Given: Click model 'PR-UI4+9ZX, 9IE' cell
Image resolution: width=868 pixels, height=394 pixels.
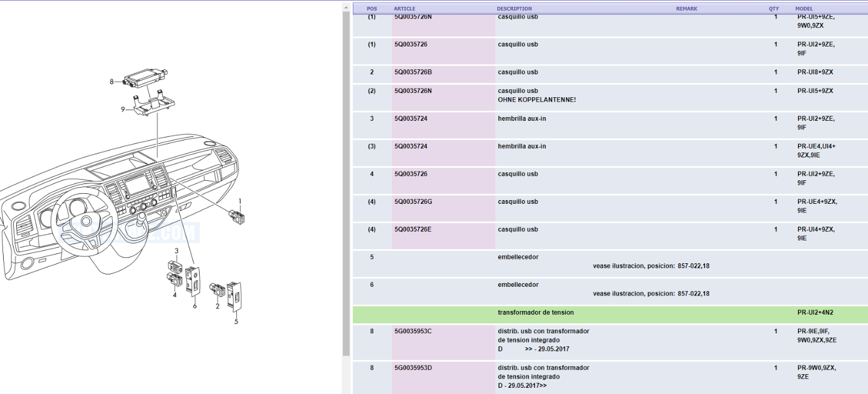Looking at the screenshot, I should (x=816, y=234).
